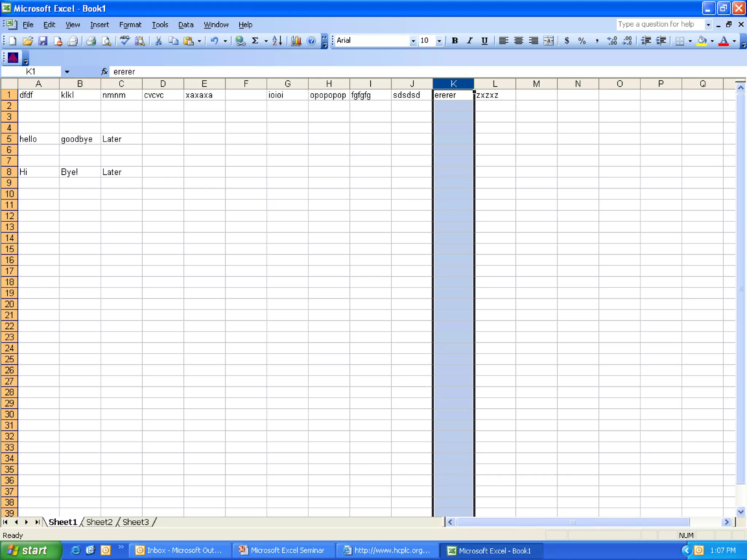
Task: Expand the Arial font name dropdown
Action: coord(413,41)
